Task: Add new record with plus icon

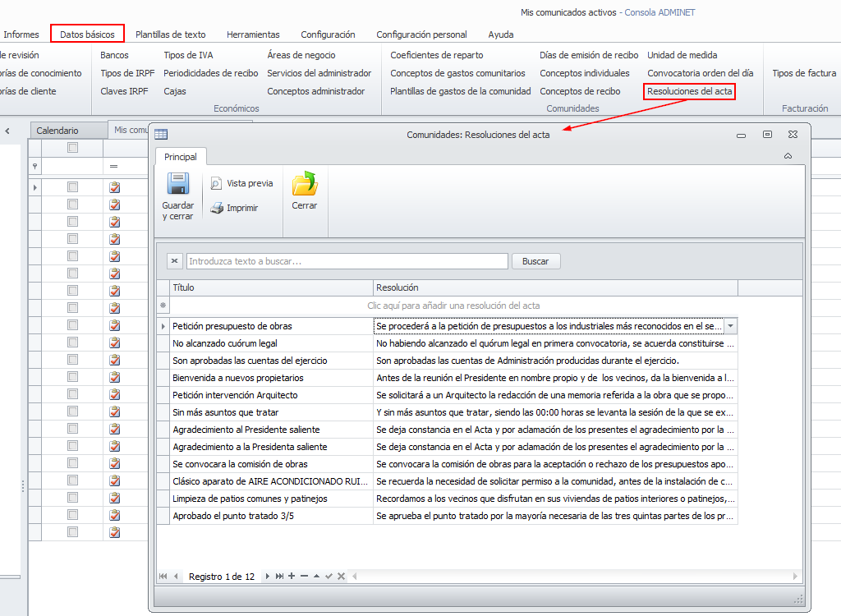Action: tap(292, 577)
